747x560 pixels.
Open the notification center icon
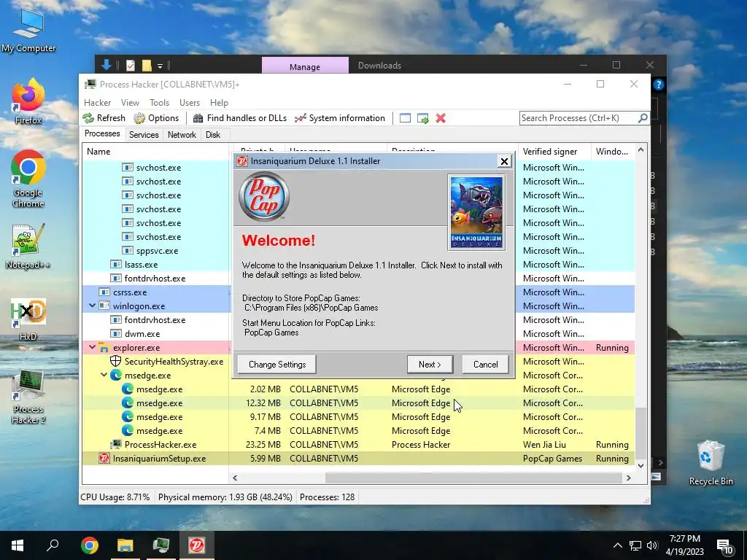coord(725,547)
